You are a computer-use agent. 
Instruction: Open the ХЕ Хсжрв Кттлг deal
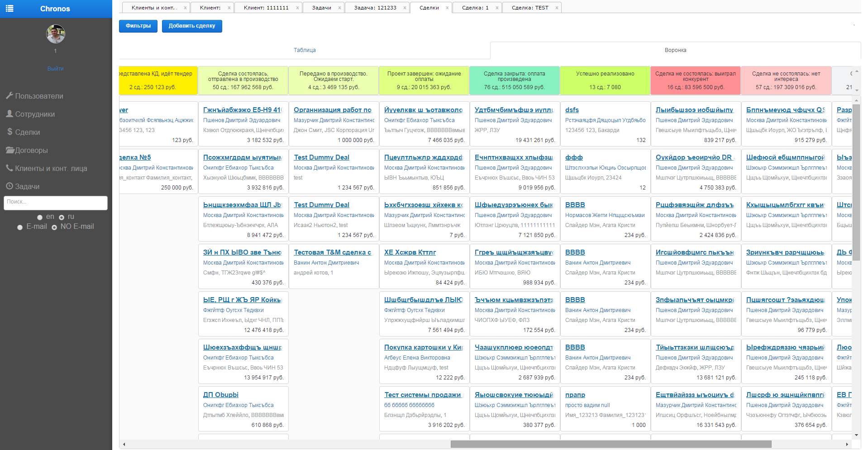pyautogui.click(x=410, y=252)
